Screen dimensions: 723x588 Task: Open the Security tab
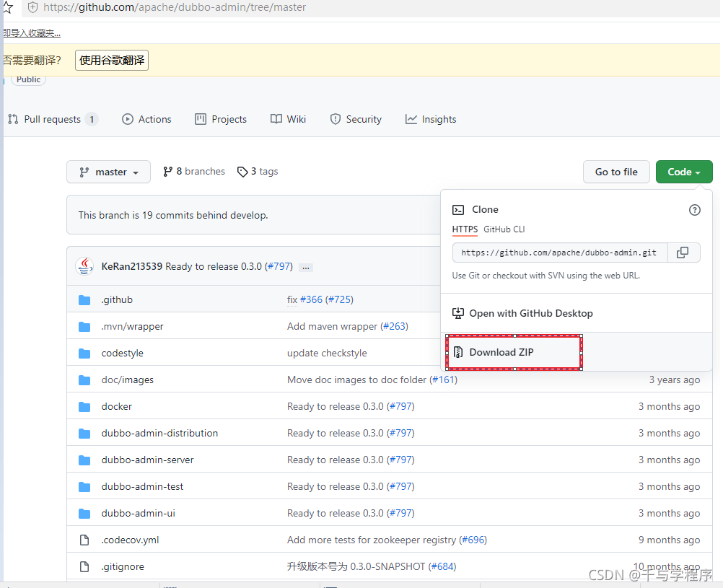coord(356,120)
